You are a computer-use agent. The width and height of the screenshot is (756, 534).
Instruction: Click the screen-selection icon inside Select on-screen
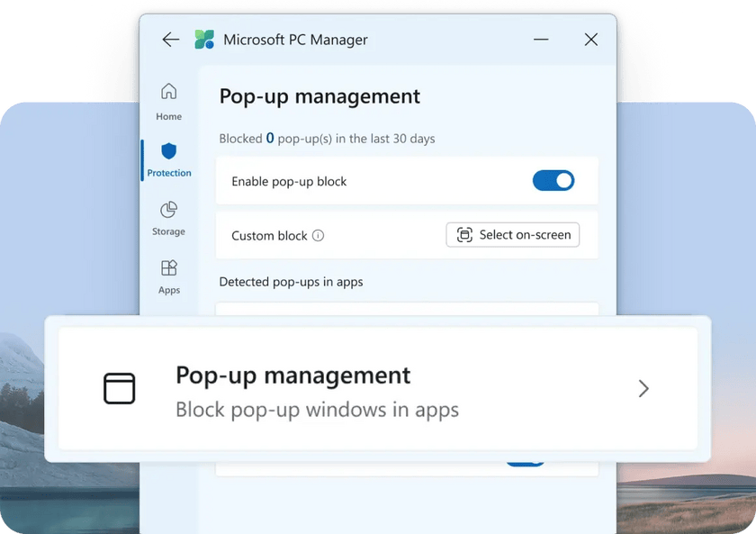tap(464, 235)
